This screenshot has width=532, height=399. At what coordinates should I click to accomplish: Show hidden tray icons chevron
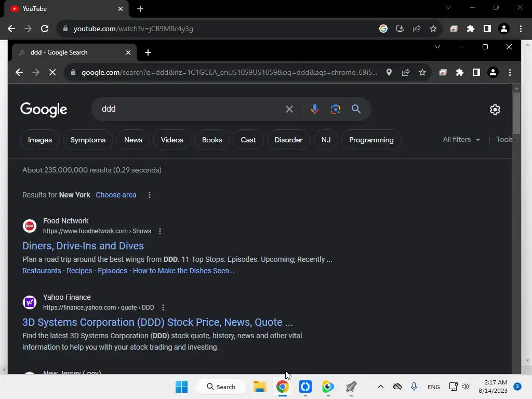pos(381,387)
